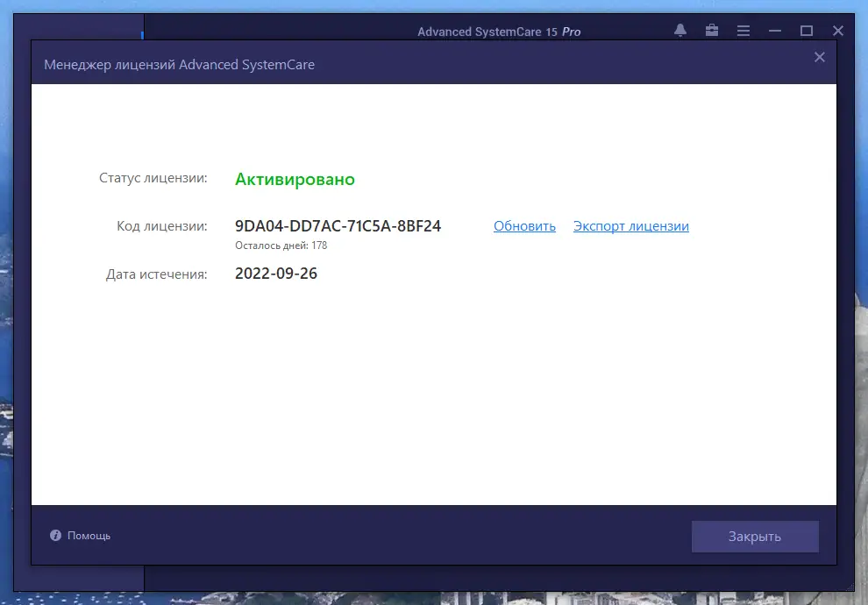Minimize the Advanced SystemCare window
This screenshot has height=605, width=868.
click(775, 31)
